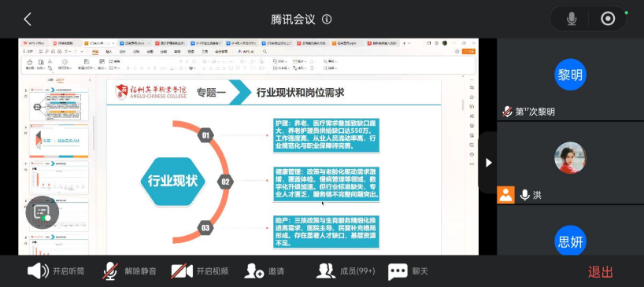Select slide 7 thumbnail with chart

tap(58, 177)
